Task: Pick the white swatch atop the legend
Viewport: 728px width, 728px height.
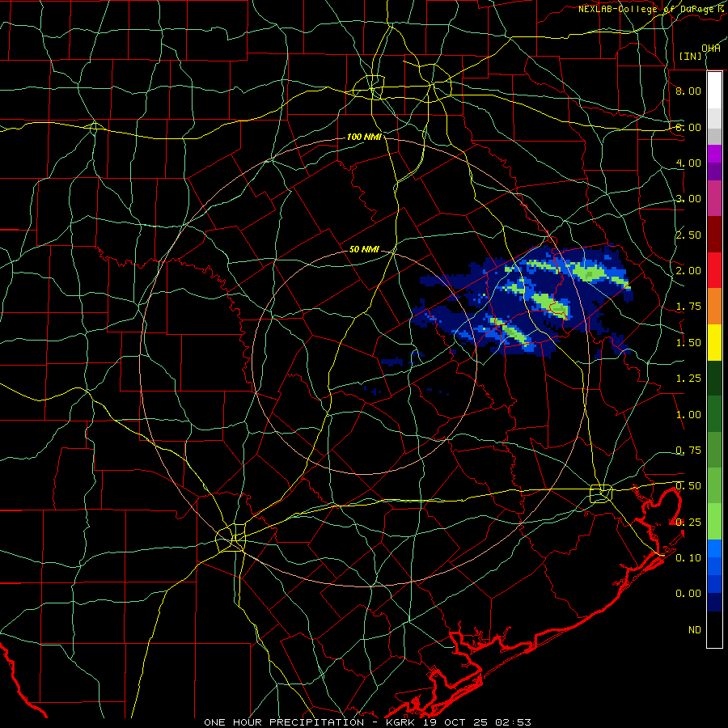Action: point(714,91)
